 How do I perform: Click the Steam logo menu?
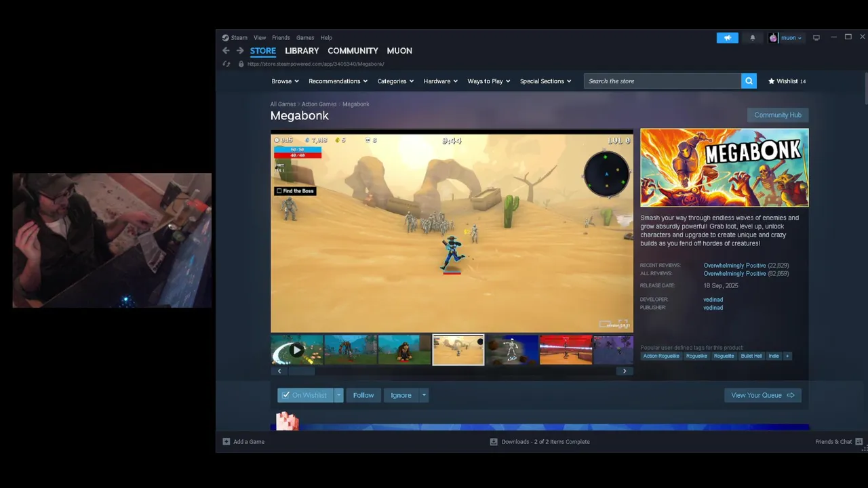click(x=235, y=38)
